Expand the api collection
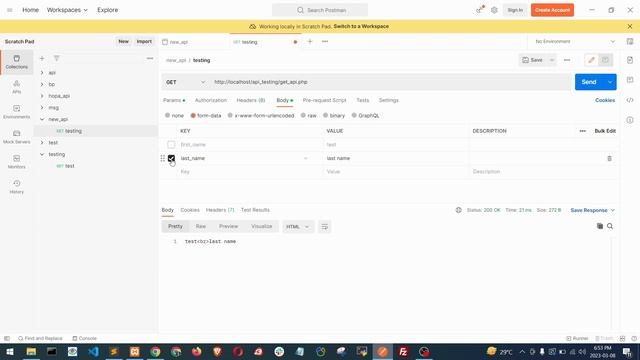 point(42,73)
